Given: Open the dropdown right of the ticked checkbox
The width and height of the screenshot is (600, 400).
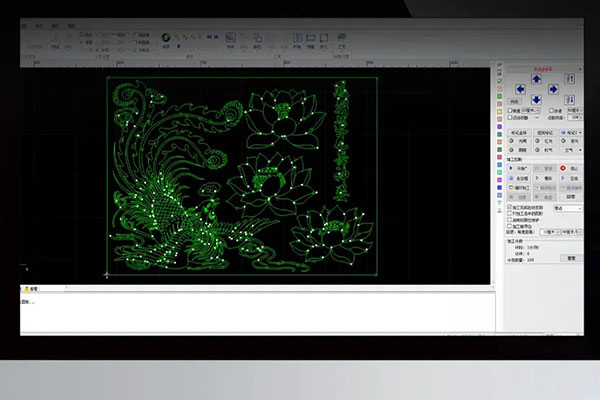Looking at the screenshot, I should pos(568,208).
